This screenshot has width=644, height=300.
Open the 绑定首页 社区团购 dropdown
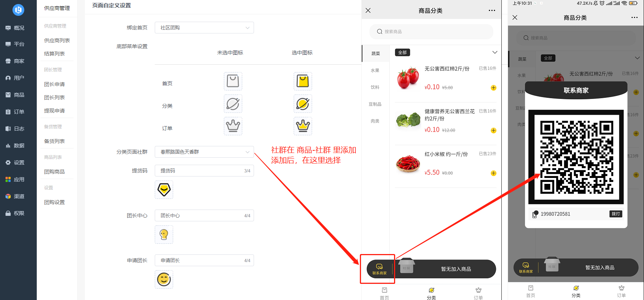204,28
